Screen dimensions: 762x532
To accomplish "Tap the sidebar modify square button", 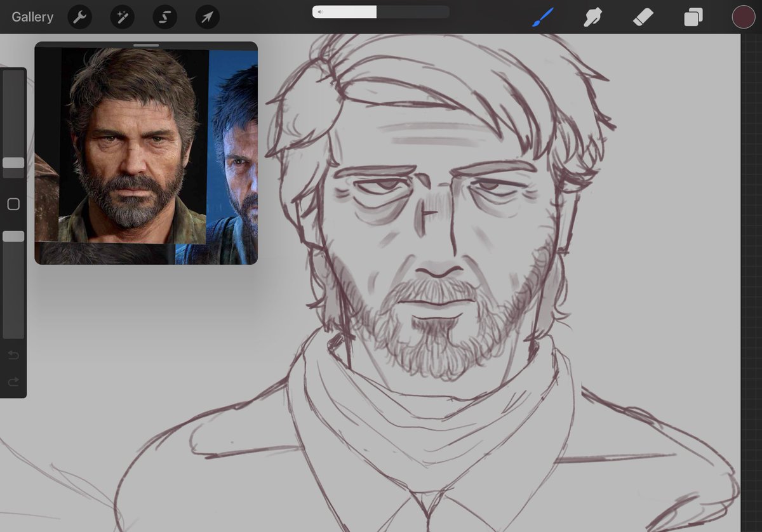I will pos(13,204).
